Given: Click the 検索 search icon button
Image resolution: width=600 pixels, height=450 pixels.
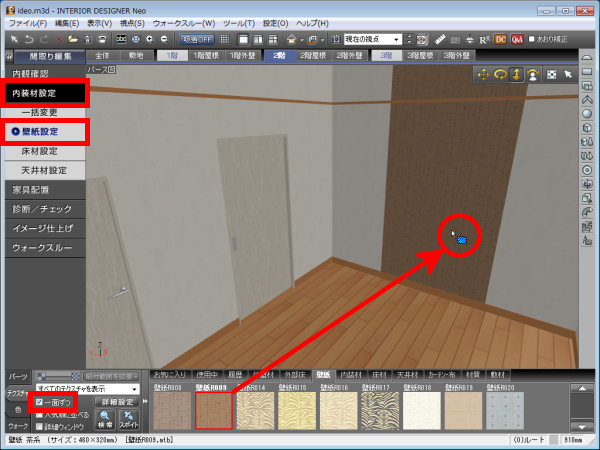Looking at the screenshot, I should tap(103, 417).
